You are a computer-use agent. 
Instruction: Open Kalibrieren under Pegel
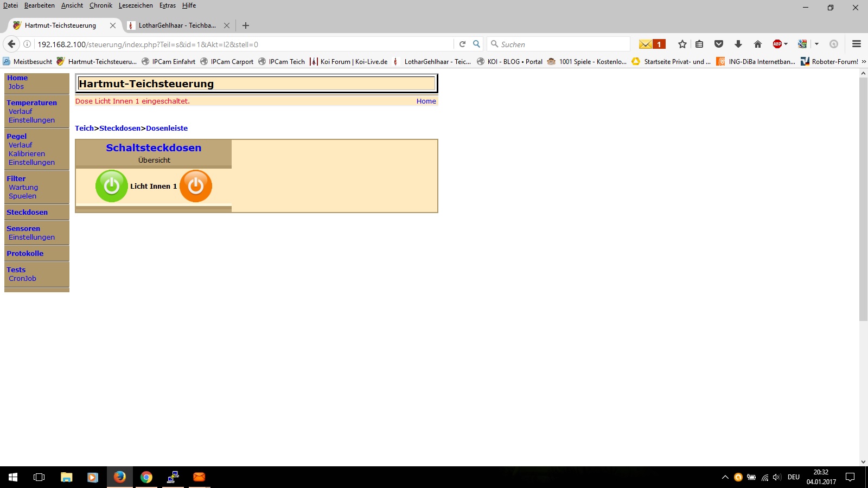click(27, 154)
